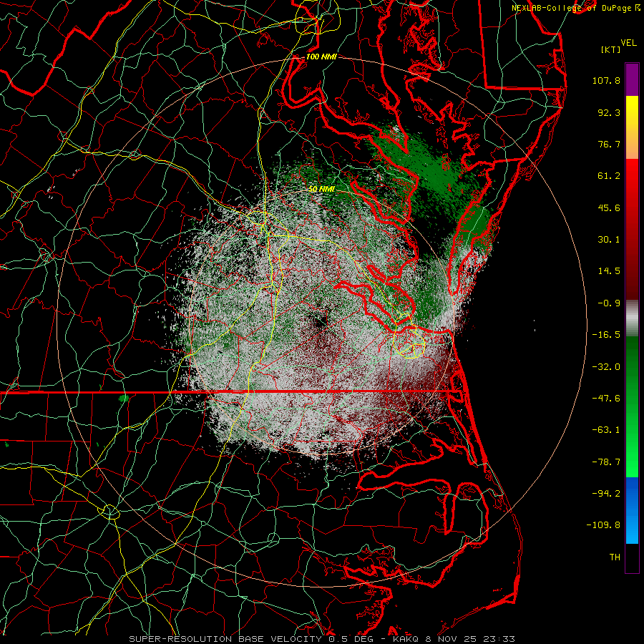Image resolution: width=644 pixels, height=644 pixels.
Task: Click the -63.1 legend value
Action: click(x=606, y=430)
